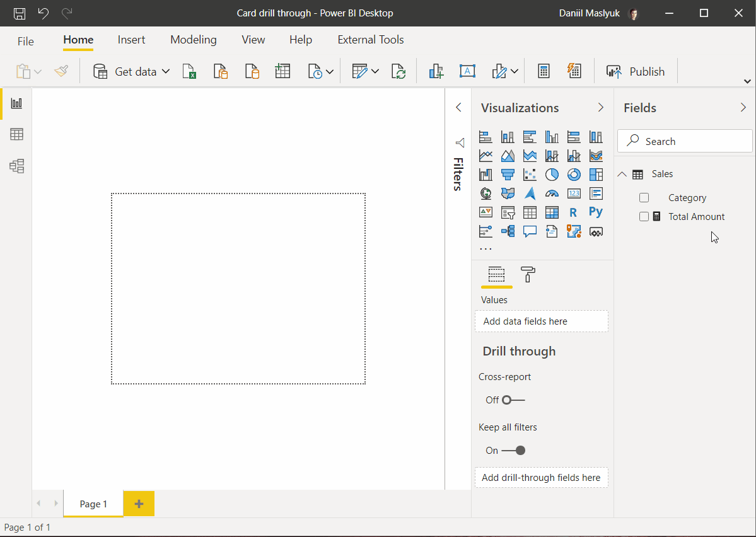Viewport: 756px width, 537px height.
Task: Refresh the data
Action: (x=398, y=71)
